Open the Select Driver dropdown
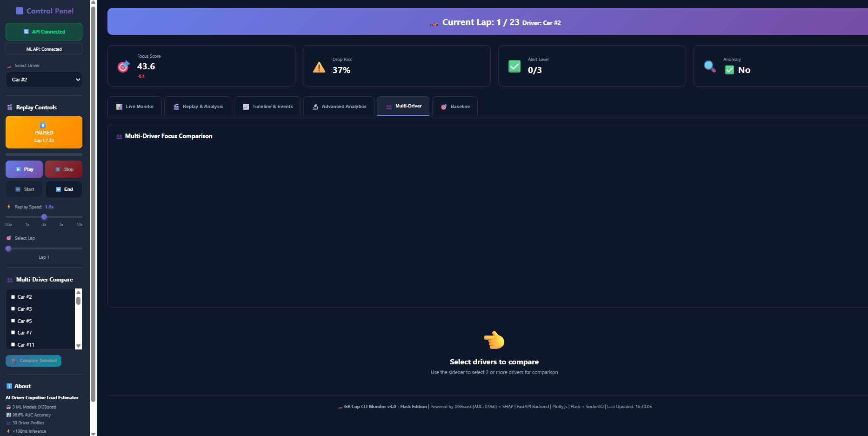 [x=44, y=80]
